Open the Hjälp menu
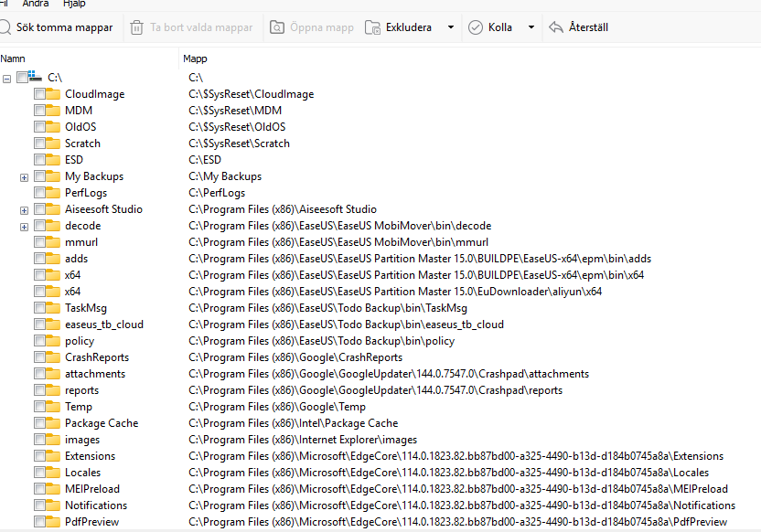The image size is (761, 532). [74, 4]
